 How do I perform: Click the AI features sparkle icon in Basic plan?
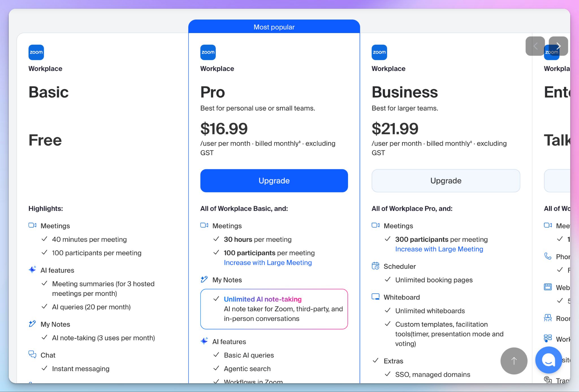point(33,270)
